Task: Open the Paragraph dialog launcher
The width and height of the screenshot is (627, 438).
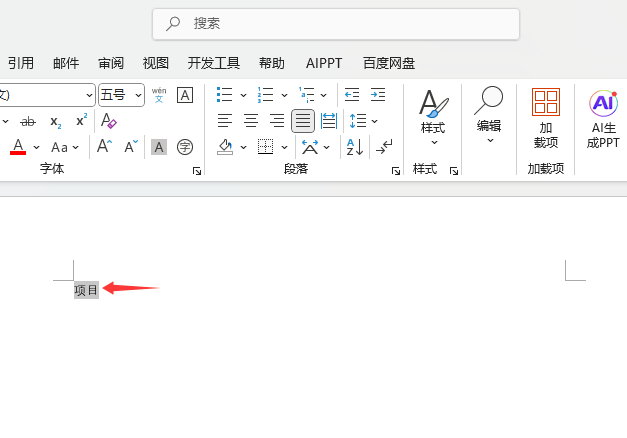Action: (396, 171)
